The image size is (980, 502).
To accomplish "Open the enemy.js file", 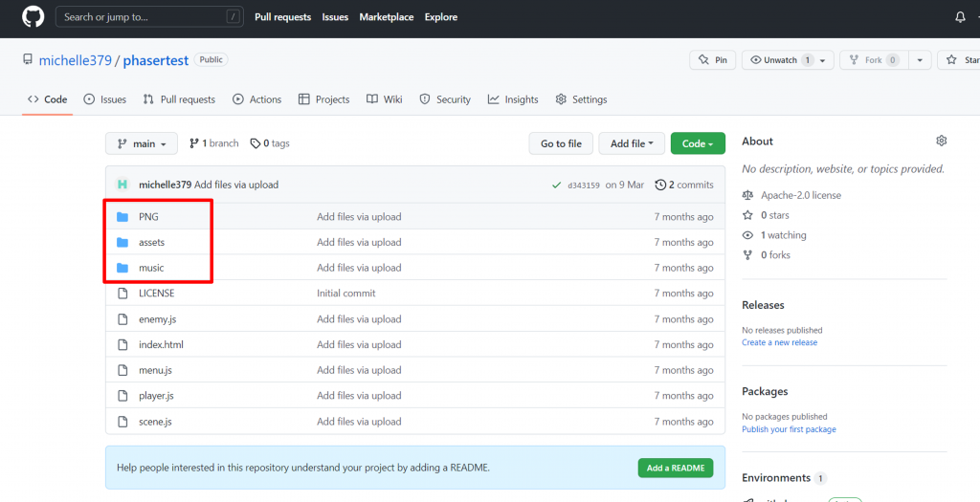I will pyautogui.click(x=158, y=319).
